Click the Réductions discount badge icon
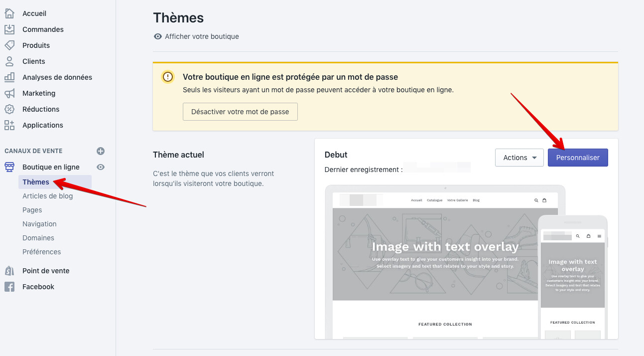The height and width of the screenshot is (356, 644). (9, 109)
